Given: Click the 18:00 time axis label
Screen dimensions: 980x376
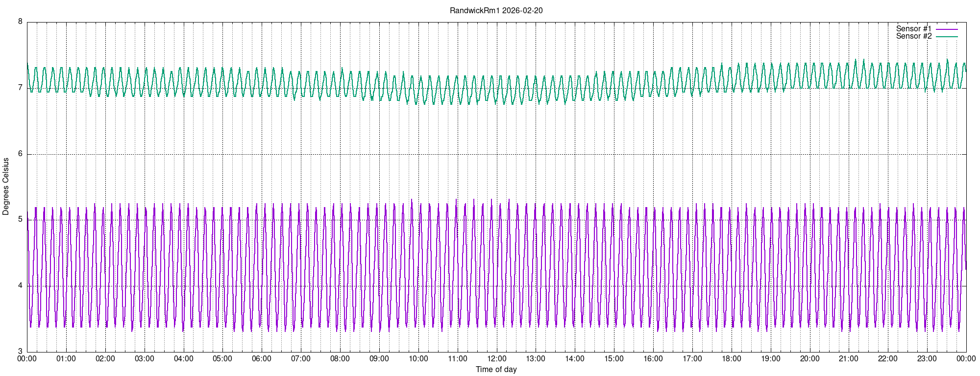Looking at the screenshot, I should point(731,359).
